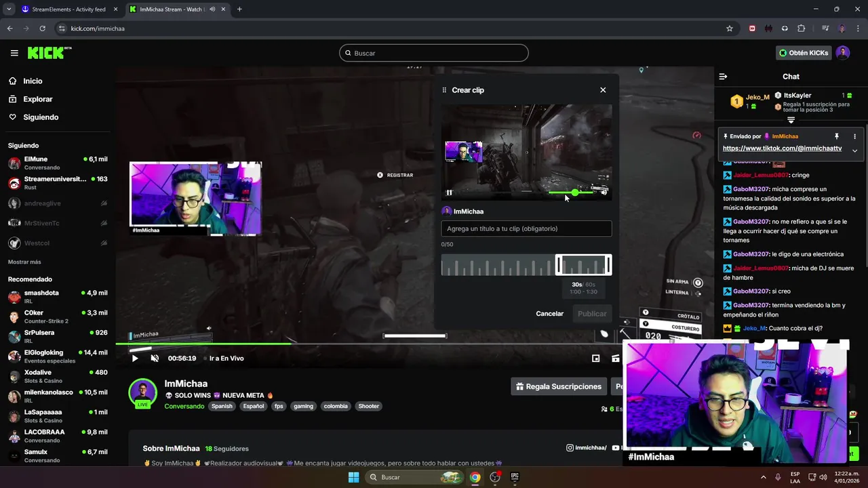Image resolution: width=868 pixels, height=488 pixels.
Task: Expand the gift leaderboard arrow
Action: 791,120
